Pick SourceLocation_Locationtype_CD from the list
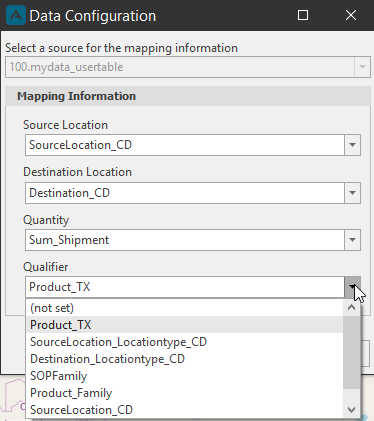 184,342
